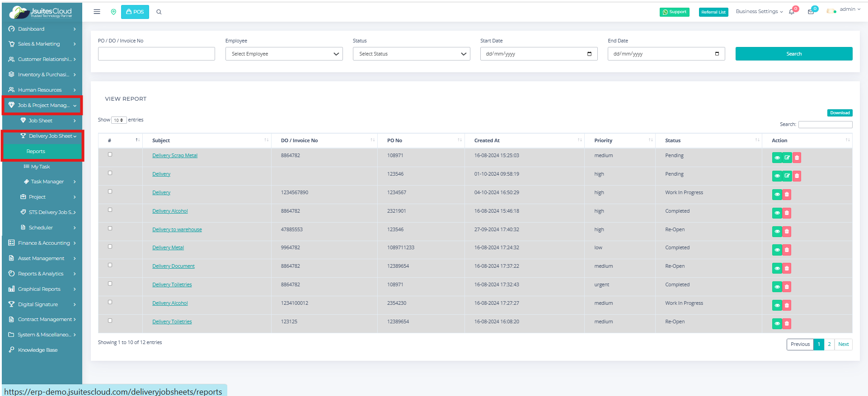
Task: Click calendar icon in Start Date field
Action: [x=589, y=54]
